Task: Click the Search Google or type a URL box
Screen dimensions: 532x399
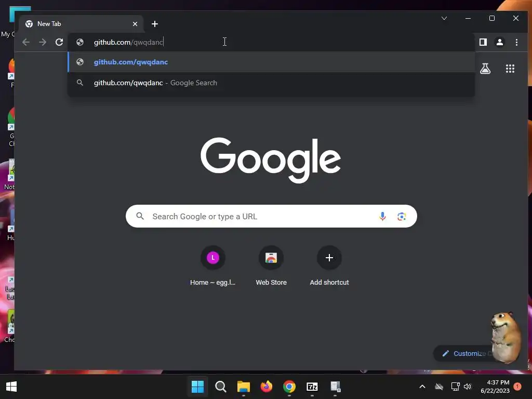Action: pyautogui.click(x=271, y=216)
